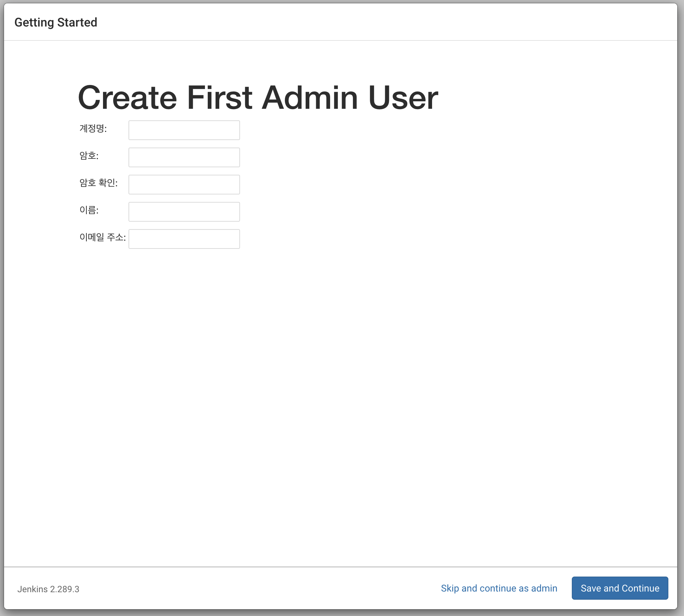Click the Getting Started dialog title
Screen dimensions: 684x616
(x=56, y=22)
